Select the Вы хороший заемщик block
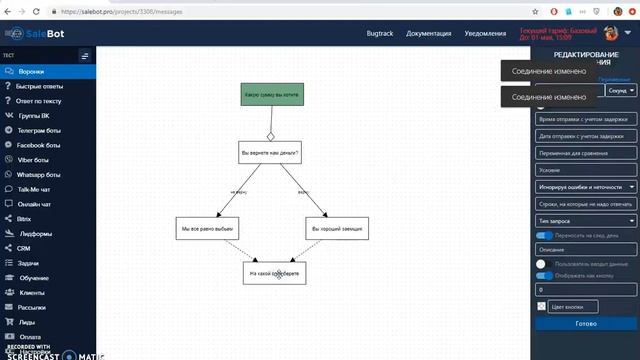The image size is (640, 360). (x=337, y=229)
